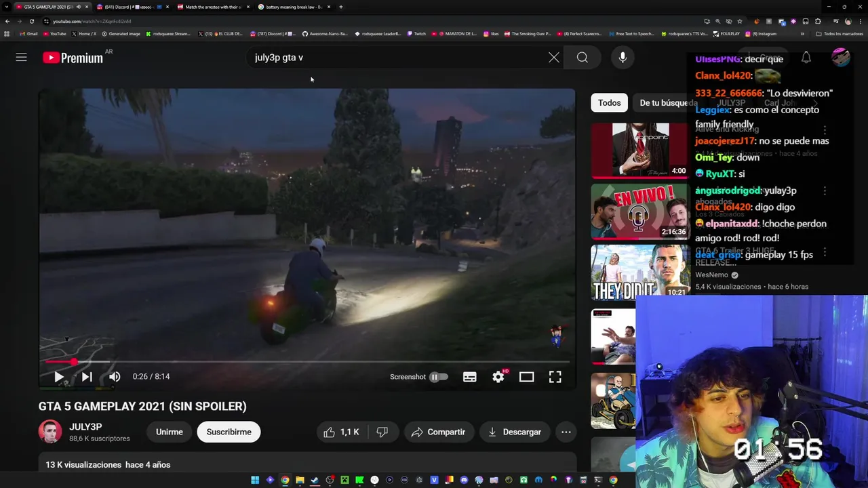Open the THEY DID IT video thumbnail

point(640,272)
